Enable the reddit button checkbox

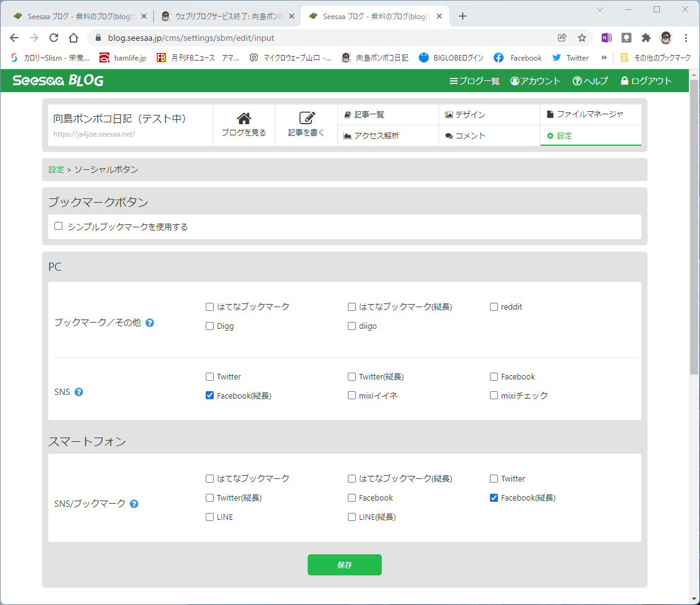pos(494,307)
